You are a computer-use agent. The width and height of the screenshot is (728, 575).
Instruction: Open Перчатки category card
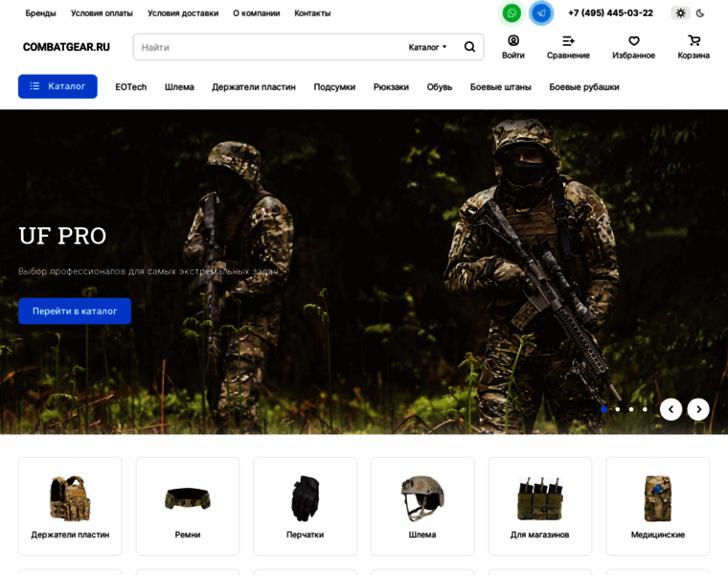point(305,506)
